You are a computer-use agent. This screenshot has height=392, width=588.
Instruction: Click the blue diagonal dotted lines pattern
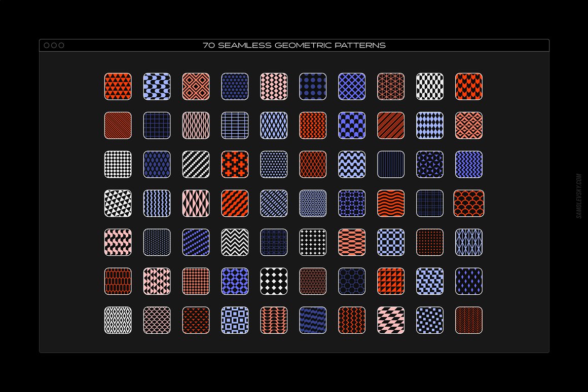pyautogui.click(x=196, y=243)
